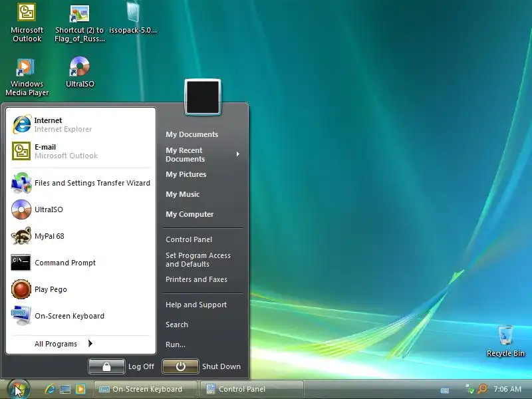
Task: Click the keyboard language bar icon
Action: pos(445,390)
